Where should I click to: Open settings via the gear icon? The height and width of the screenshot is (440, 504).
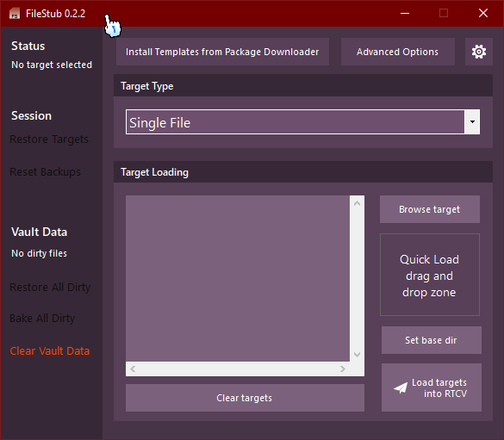point(479,52)
